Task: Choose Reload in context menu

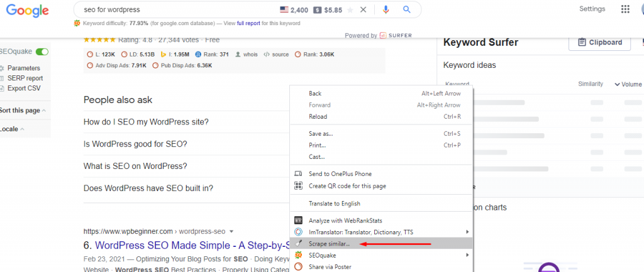Action: [382, 116]
